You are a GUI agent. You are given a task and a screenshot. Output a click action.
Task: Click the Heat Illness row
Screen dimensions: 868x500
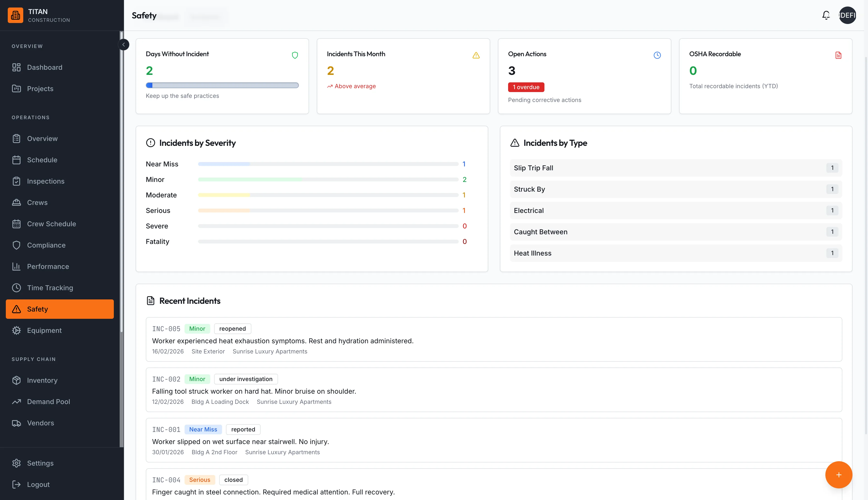[x=676, y=253]
